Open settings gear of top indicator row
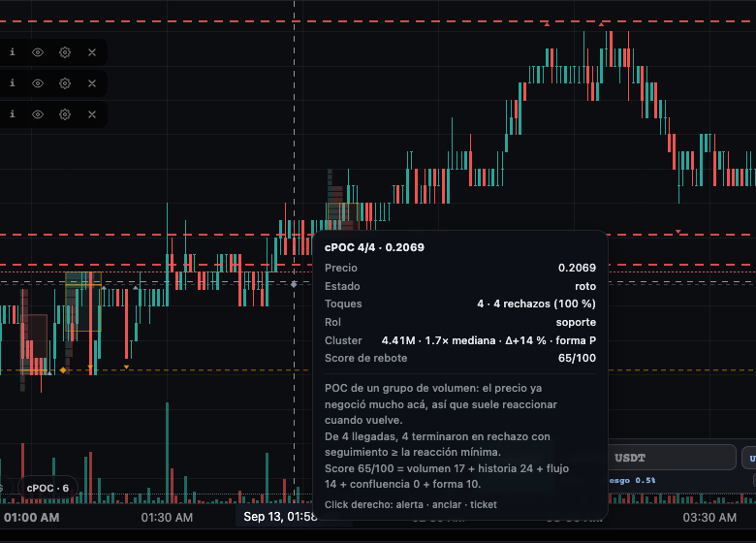Screen dimensions: 756x543 click(65, 52)
